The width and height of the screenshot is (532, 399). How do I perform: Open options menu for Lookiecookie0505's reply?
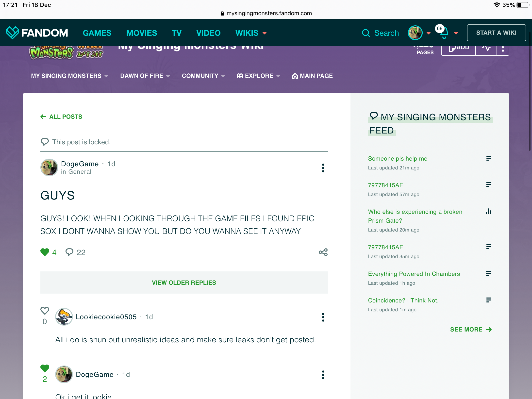323,317
